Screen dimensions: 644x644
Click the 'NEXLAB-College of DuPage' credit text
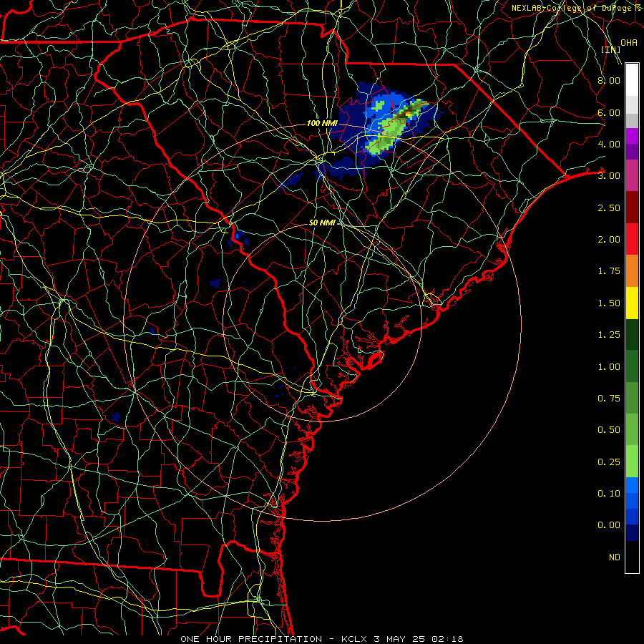tap(572, 8)
